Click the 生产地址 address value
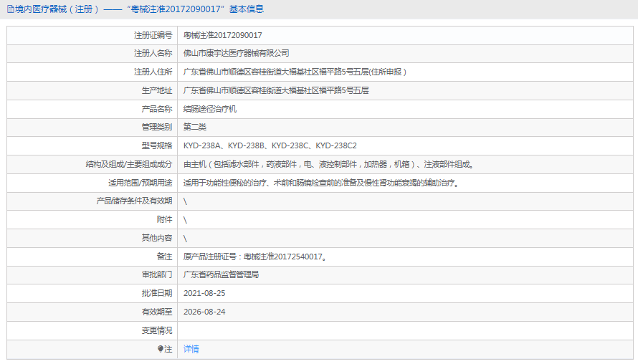The image size is (638, 364). point(276,90)
